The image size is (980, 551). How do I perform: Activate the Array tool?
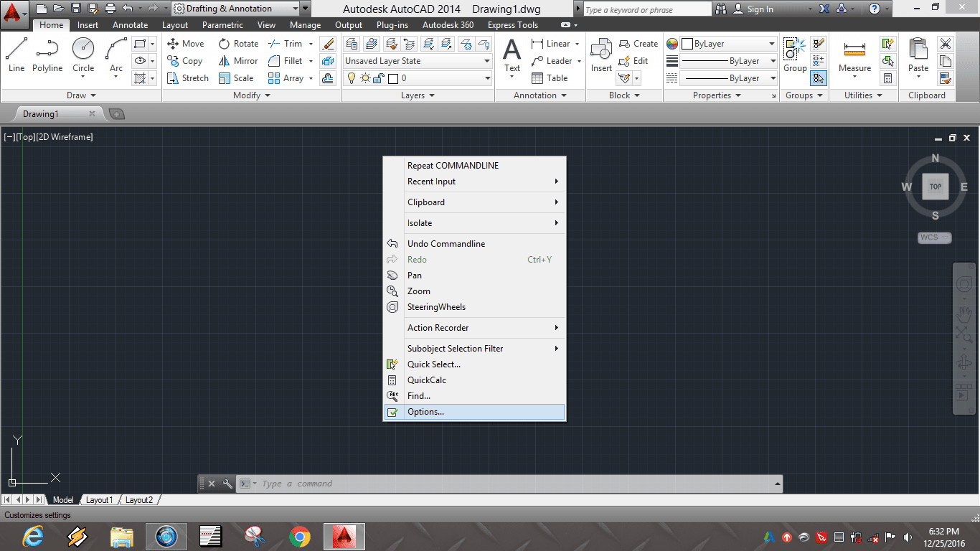pos(286,78)
